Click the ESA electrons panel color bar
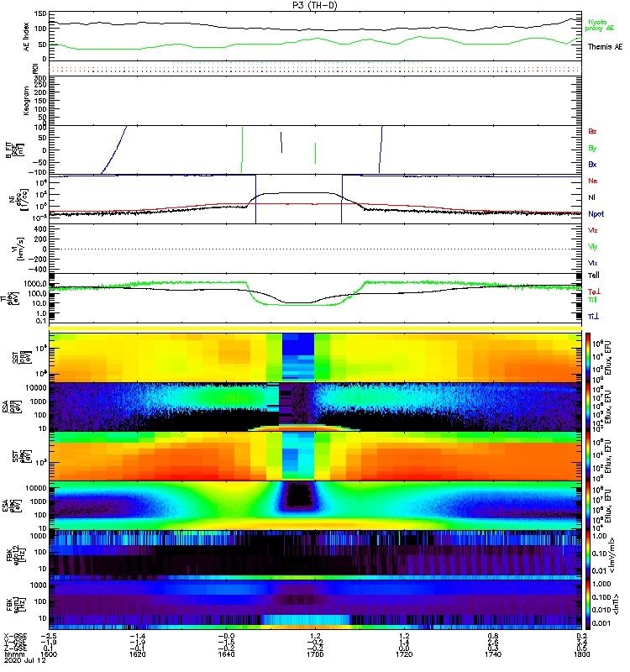 click(x=588, y=506)
